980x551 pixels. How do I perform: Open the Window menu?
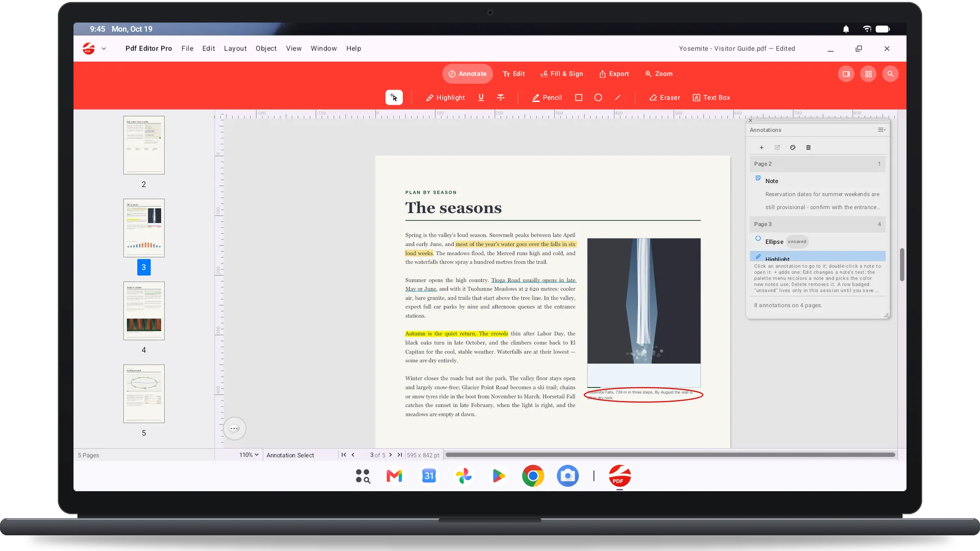[x=324, y=49]
